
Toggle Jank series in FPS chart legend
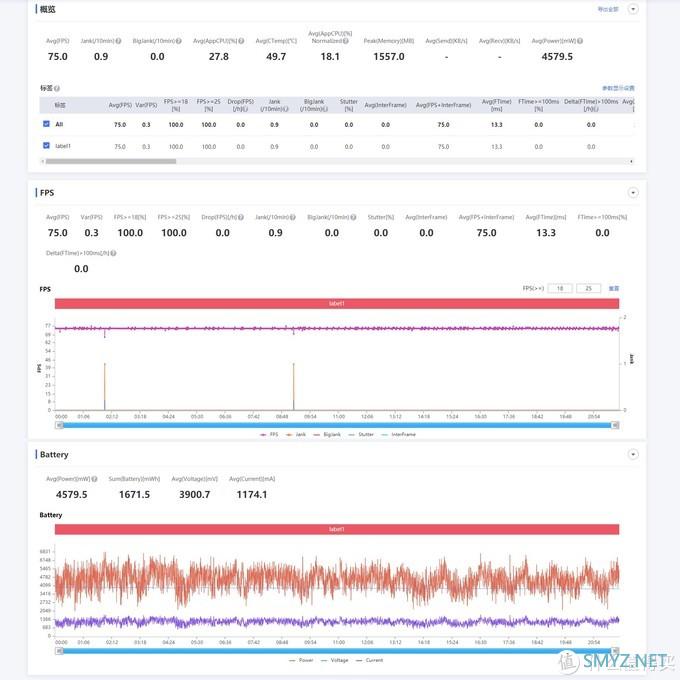point(296,434)
